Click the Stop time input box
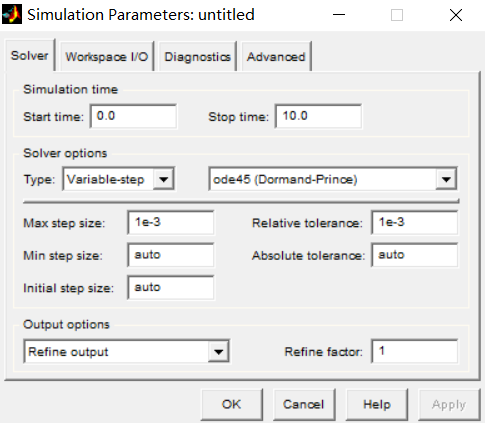 click(318, 116)
